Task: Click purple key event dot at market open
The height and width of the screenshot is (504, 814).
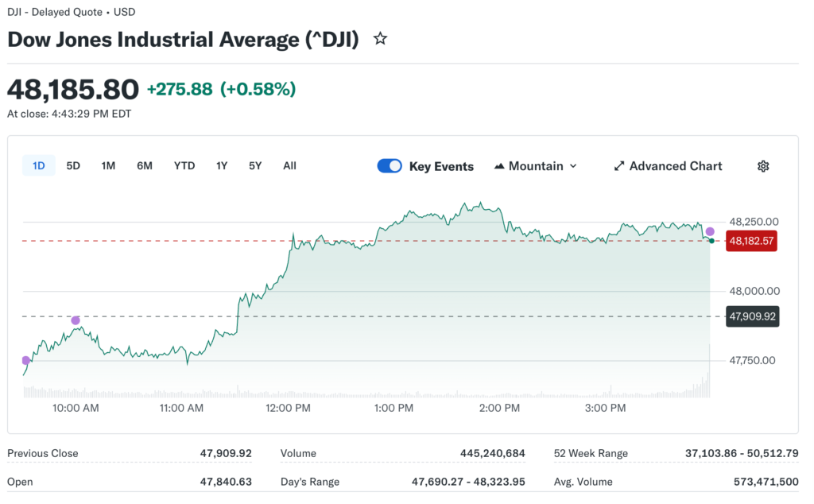Action: tap(25, 360)
